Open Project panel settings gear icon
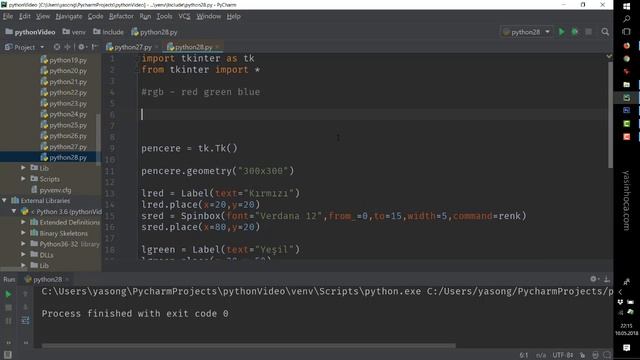640x360 pixels. point(82,47)
